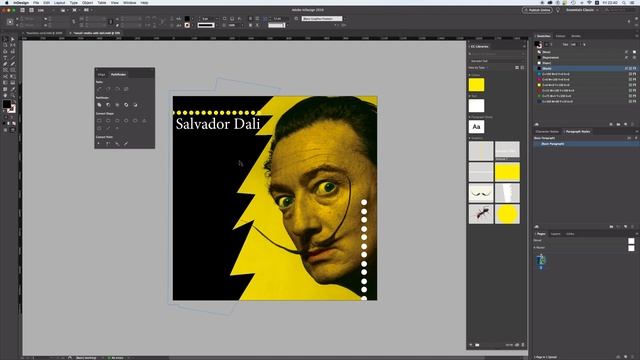Convert shape to ellipse in Pathfinder panel
The width and height of the screenshot is (640, 360).
click(x=135, y=121)
